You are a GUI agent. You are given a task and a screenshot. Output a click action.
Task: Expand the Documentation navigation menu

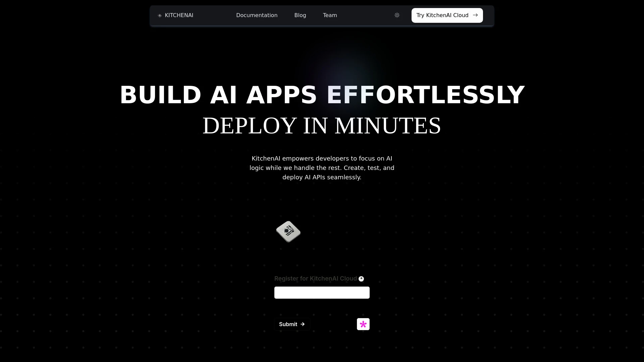point(257,15)
